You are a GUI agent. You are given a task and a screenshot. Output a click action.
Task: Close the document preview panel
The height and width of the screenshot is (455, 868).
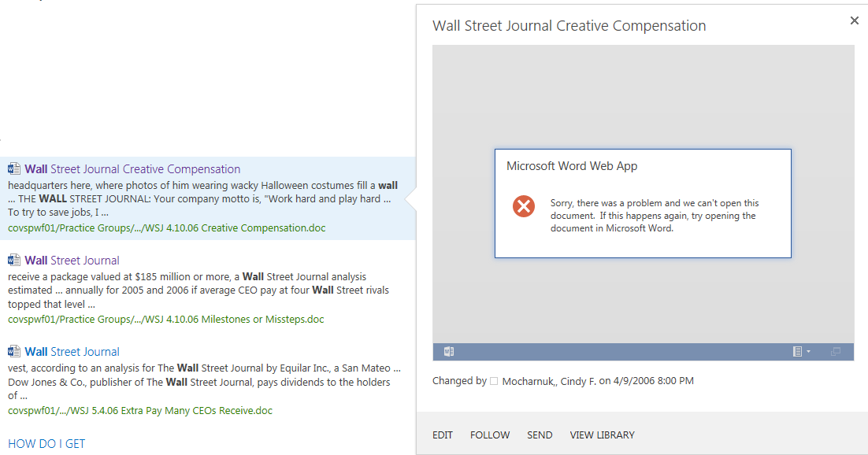click(854, 20)
